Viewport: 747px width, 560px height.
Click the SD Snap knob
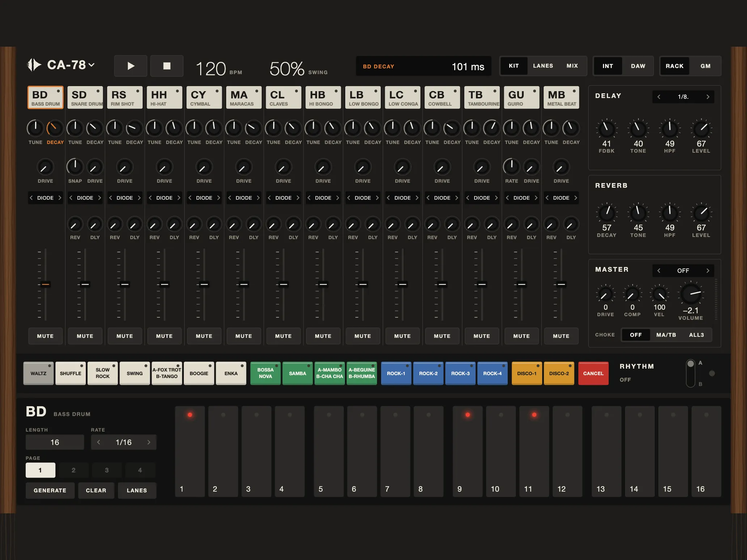point(75,167)
